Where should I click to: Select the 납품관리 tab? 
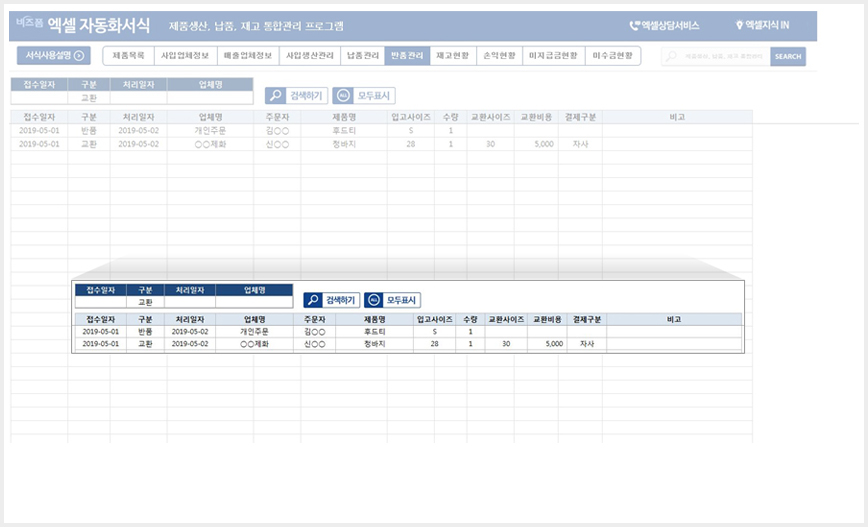click(x=363, y=56)
